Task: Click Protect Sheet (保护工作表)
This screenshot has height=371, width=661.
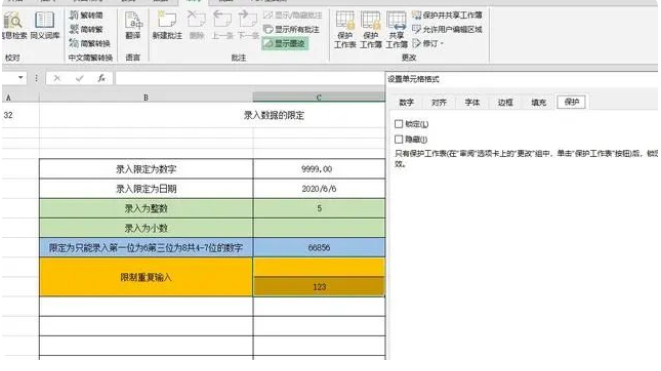Action: coord(345,30)
